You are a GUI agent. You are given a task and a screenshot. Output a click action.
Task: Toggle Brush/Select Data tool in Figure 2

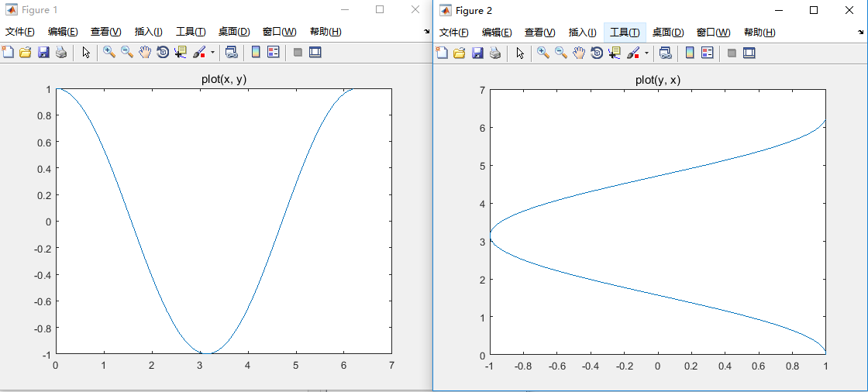tap(632, 53)
